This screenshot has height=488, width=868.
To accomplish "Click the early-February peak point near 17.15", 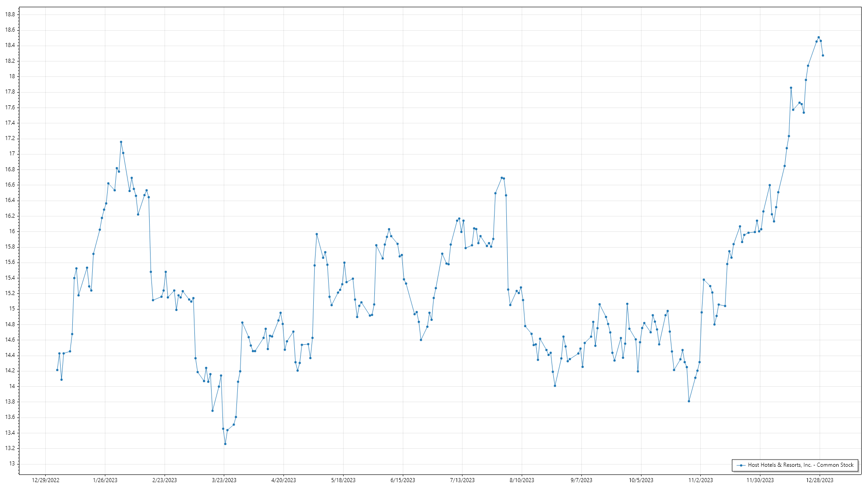I will pos(121,142).
